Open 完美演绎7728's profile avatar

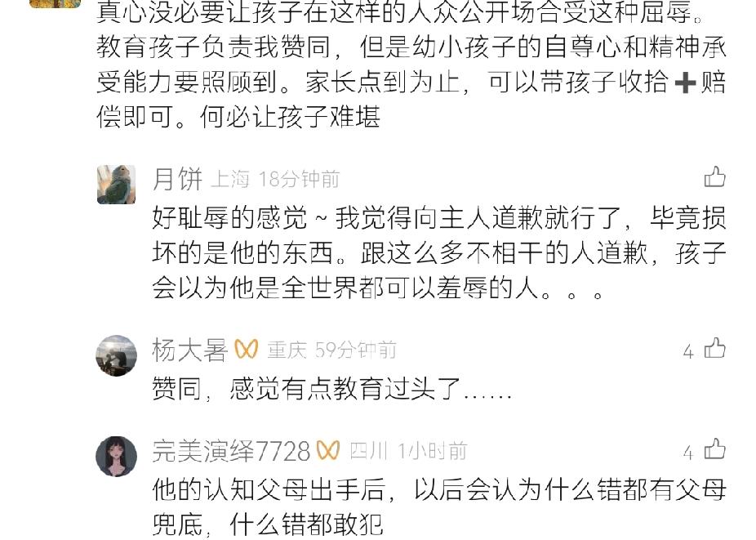pyautogui.click(x=116, y=456)
